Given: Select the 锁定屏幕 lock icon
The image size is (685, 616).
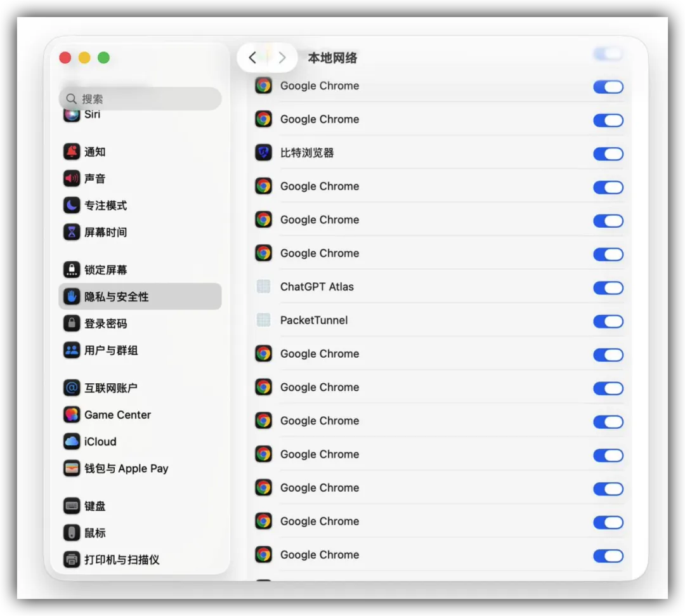Looking at the screenshot, I should [72, 270].
